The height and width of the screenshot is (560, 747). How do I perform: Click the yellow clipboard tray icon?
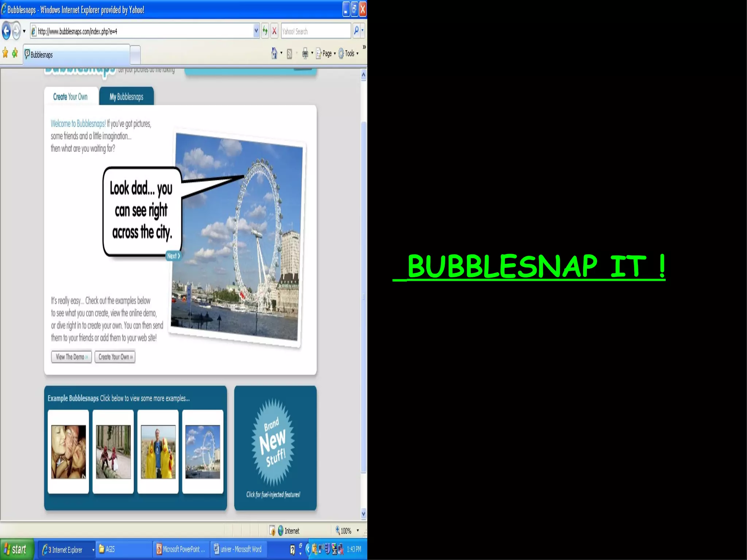coord(314,549)
